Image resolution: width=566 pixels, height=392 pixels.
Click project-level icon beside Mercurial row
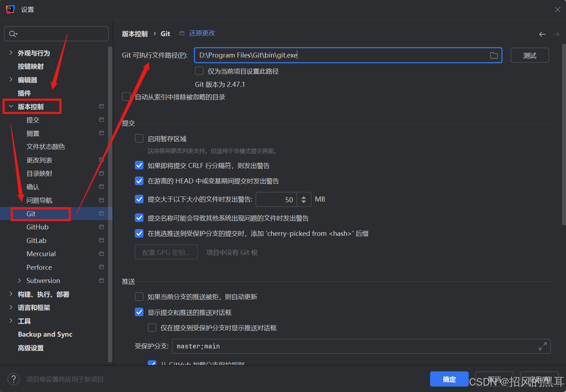(101, 254)
